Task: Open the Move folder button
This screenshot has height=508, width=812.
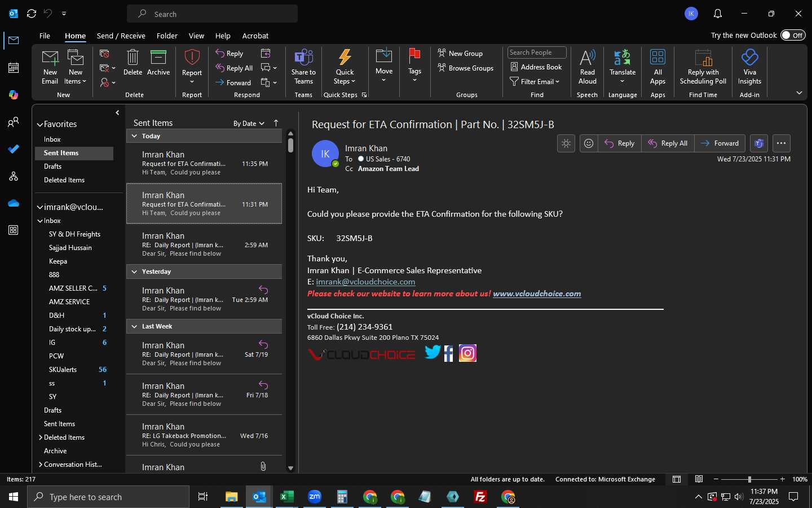Action: (x=384, y=65)
